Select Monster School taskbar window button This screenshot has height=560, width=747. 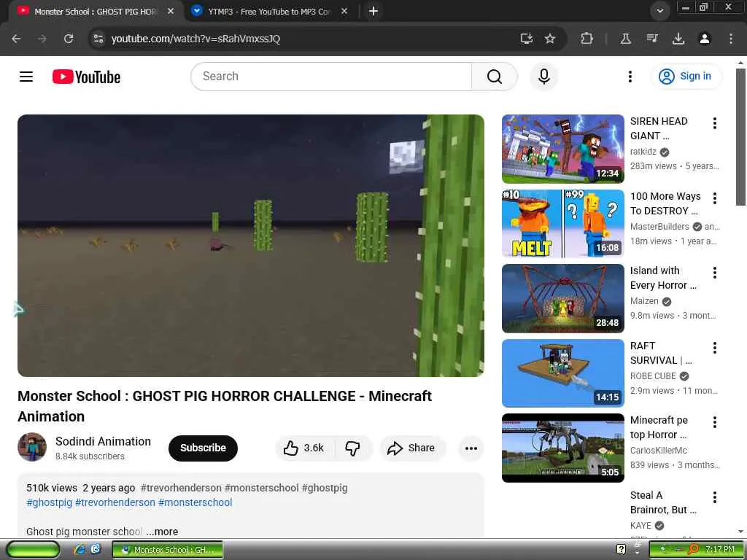(168, 550)
